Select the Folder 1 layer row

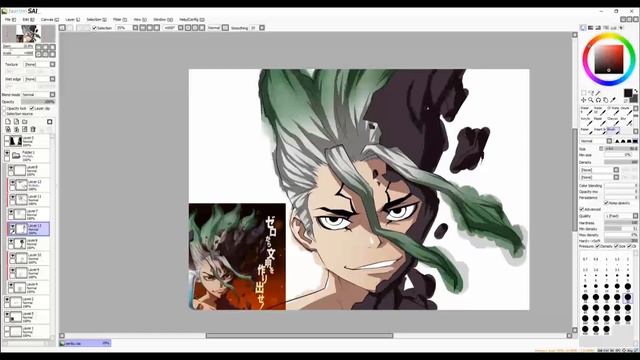pyautogui.click(x=28, y=156)
